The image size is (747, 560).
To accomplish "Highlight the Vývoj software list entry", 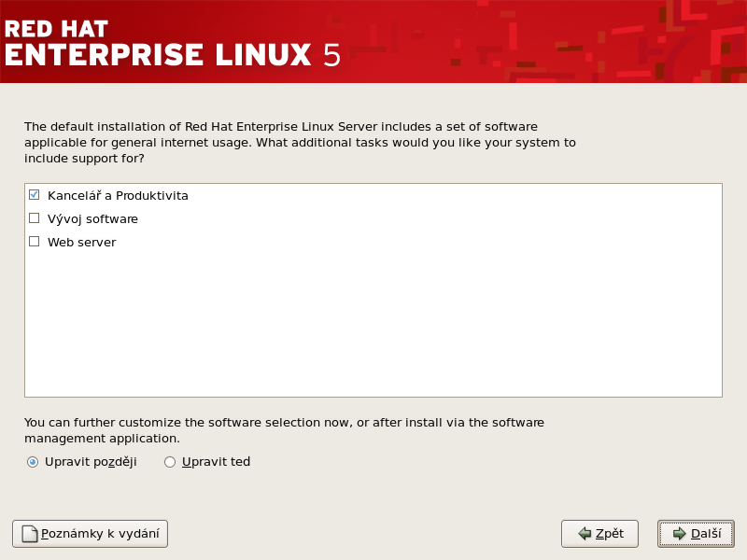I will tap(92, 219).
